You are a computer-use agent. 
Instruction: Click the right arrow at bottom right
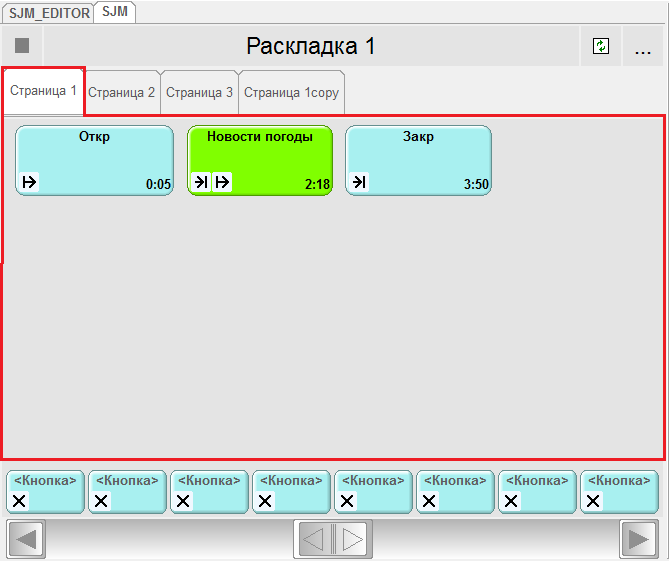pyautogui.click(x=639, y=539)
